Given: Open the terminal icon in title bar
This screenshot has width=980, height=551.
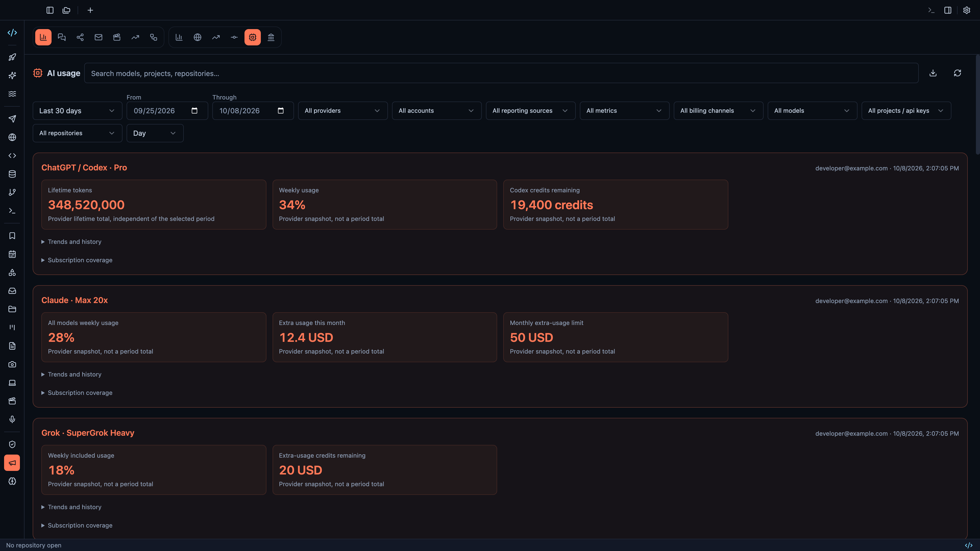Looking at the screenshot, I should pyautogui.click(x=931, y=10).
